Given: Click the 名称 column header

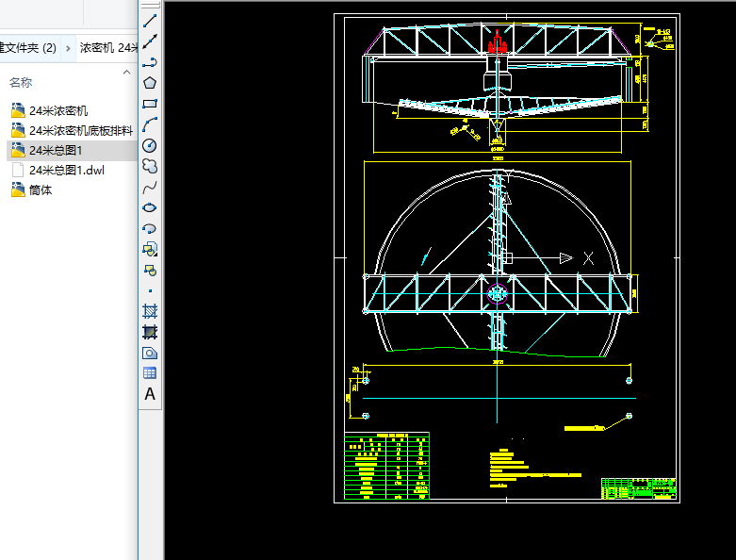Looking at the screenshot, I should click(21, 83).
